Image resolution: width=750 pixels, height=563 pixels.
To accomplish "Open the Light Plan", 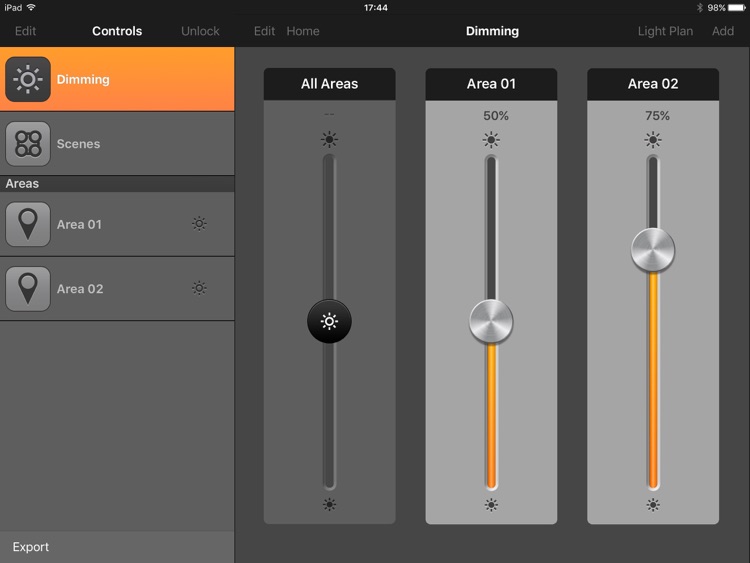I will coord(665,31).
